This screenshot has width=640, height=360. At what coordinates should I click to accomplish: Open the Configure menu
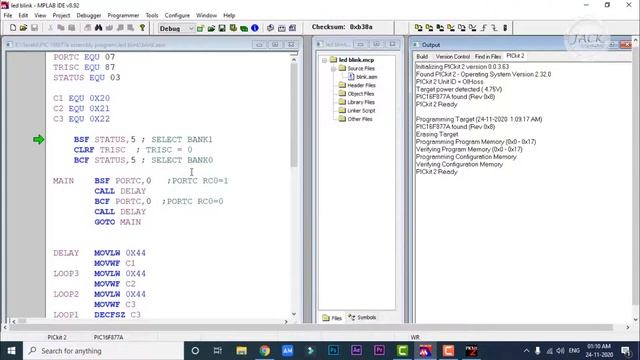[x=177, y=15]
